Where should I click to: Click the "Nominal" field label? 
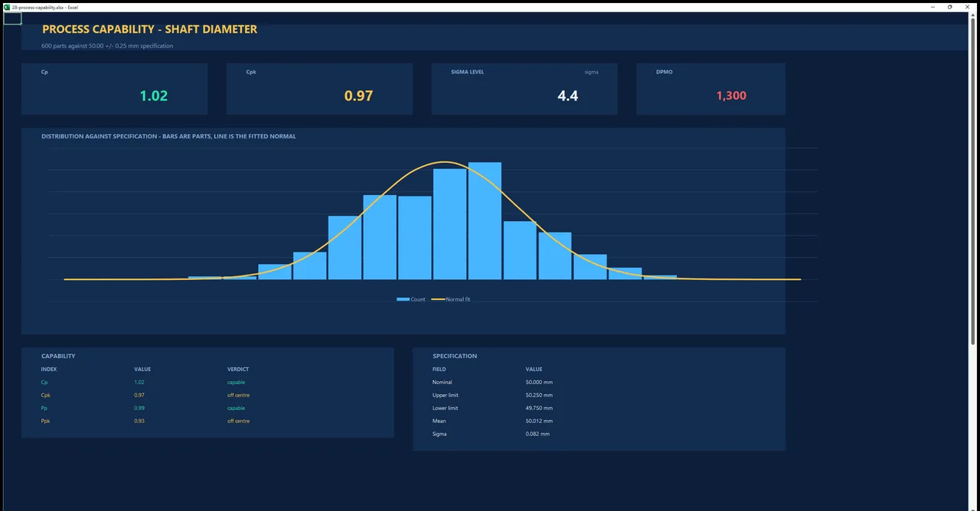tap(443, 382)
